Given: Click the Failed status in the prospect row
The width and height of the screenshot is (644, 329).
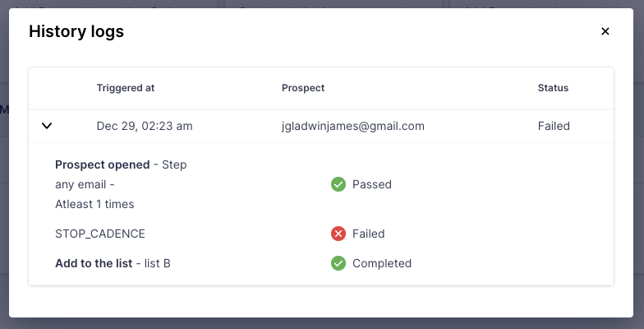Looking at the screenshot, I should pyautogui.click(x=554, y=126).
